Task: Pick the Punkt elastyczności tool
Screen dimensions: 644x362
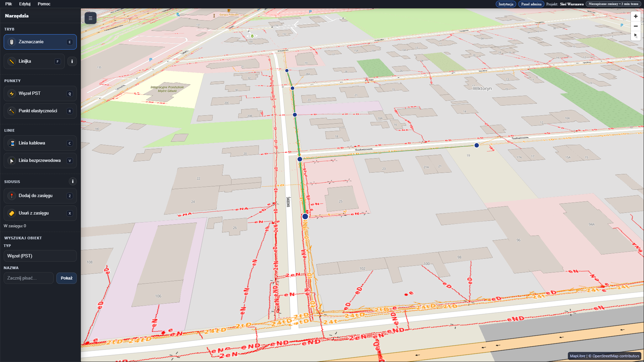Action: pos(40,111)
